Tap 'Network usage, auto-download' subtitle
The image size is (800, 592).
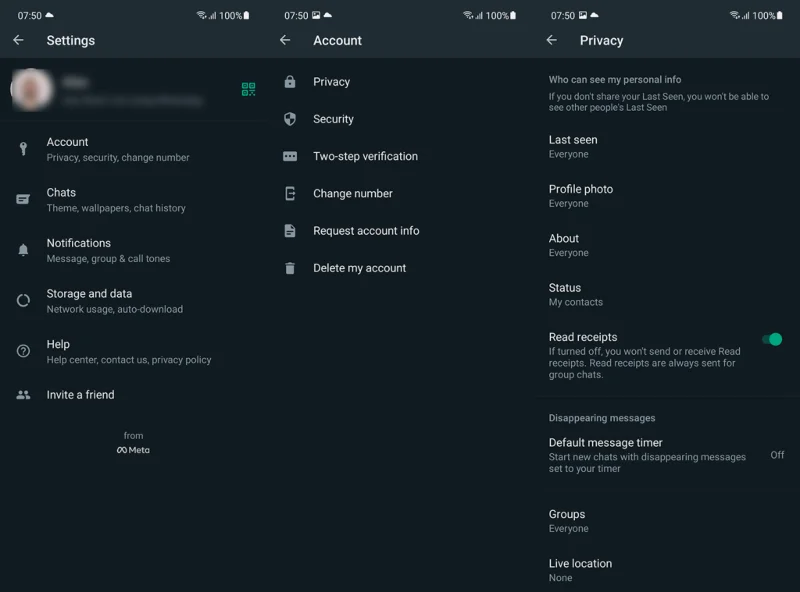pyautogui.click(x=114, y=309)
